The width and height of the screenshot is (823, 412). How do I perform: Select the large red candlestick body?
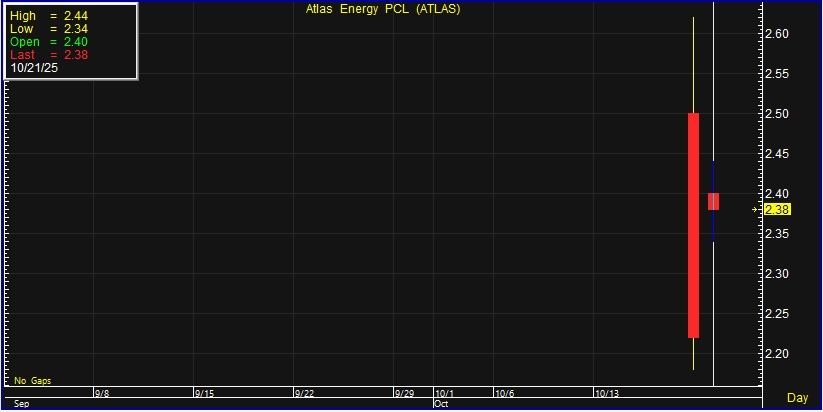pos(693,225)
